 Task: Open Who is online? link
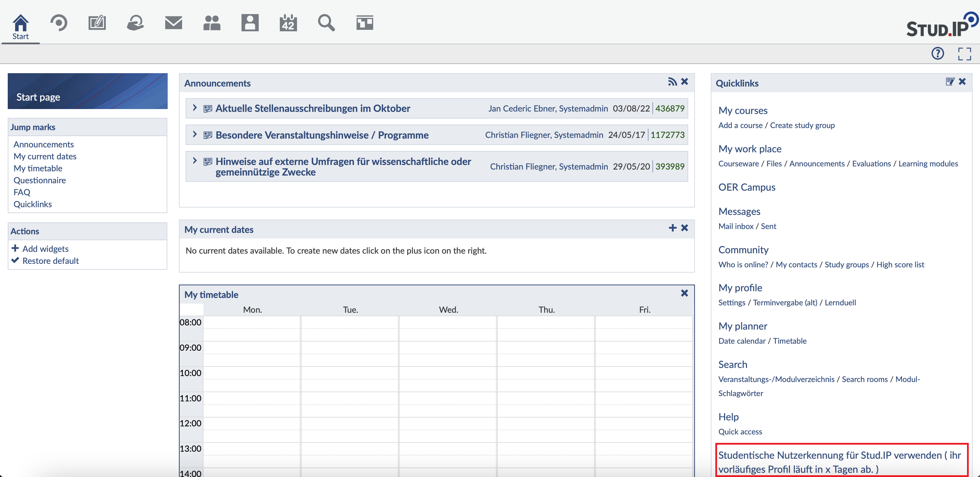pos(743,265)
